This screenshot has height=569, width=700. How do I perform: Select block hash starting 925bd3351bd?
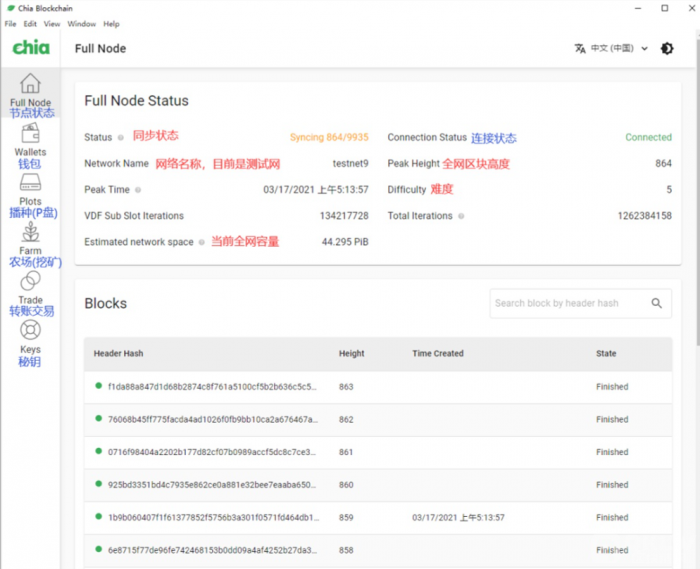212,485
